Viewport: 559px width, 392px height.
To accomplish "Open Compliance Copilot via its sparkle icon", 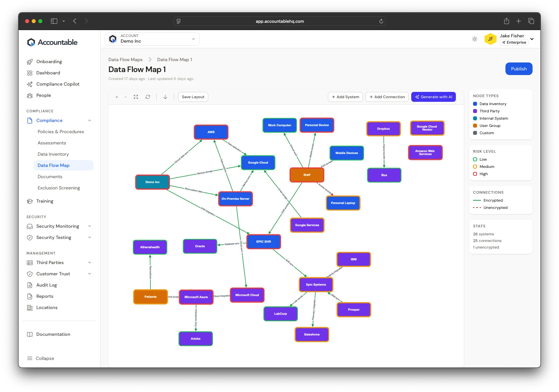I will click(x=30, y=84).
